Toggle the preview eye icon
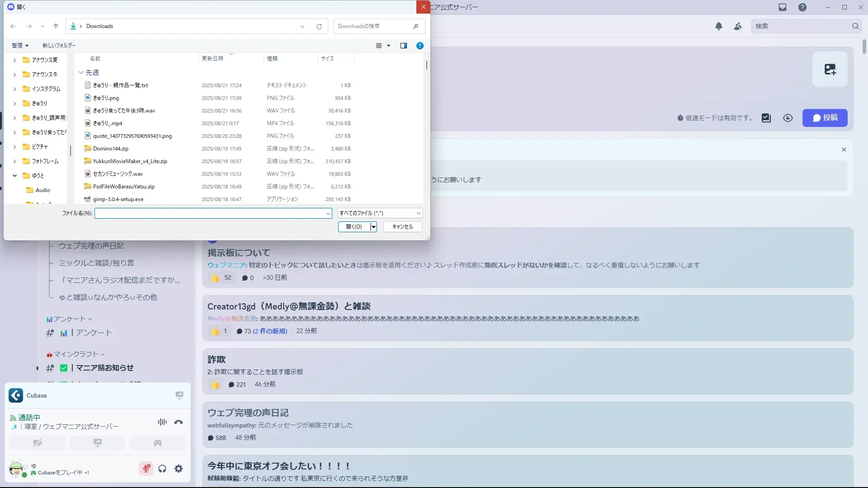 [x=788, y=118]
